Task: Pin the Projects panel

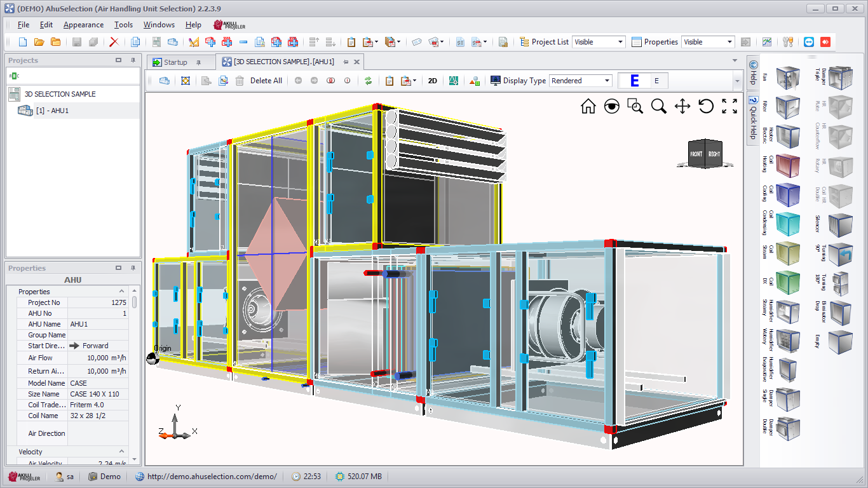Action: pyautogui.click(x=133, y=60)
